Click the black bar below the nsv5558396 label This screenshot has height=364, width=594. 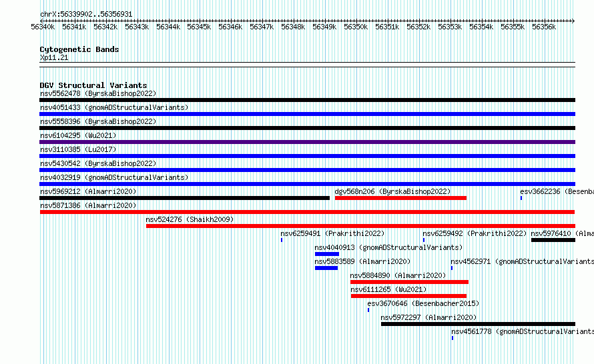[x=307, y=128]
